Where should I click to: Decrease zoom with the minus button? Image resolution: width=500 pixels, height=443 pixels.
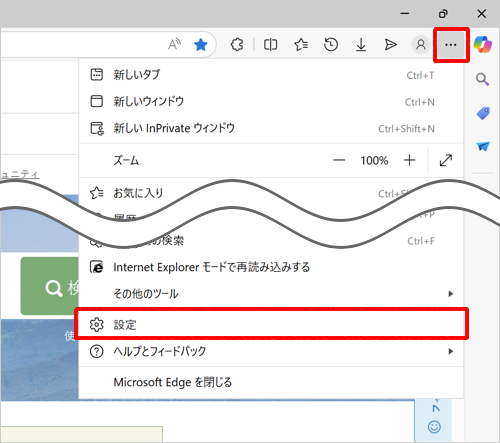point(339,160)
